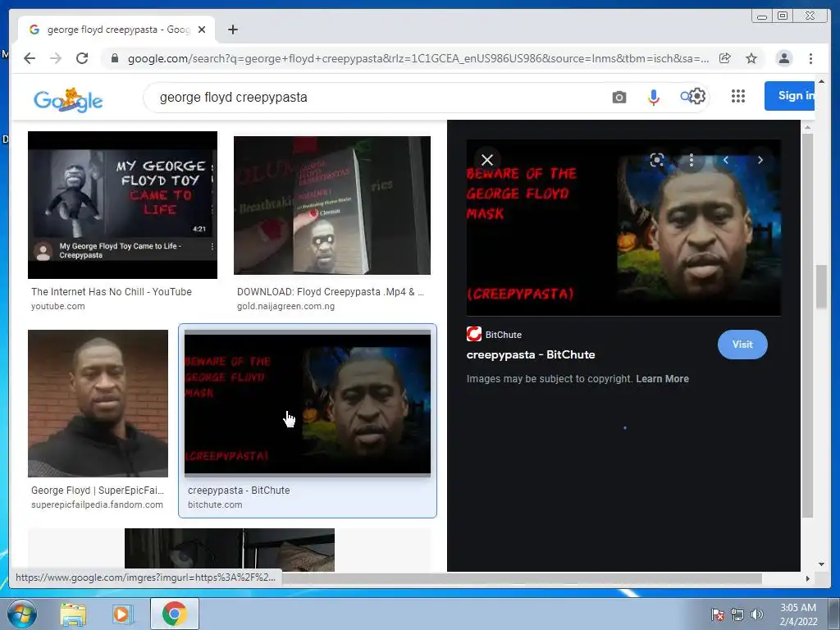Click the page's outer vertical scrollbar thumb
The width and height of the screenshot is (840, 630).
coord(821,286)
